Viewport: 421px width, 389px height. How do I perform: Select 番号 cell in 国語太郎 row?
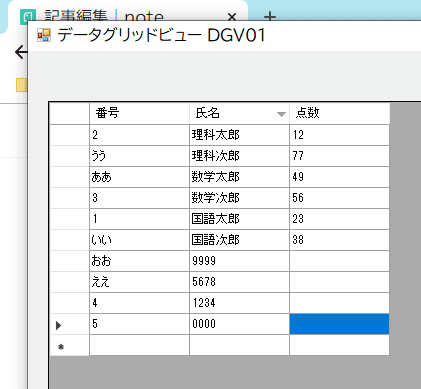tap(139, 219)
